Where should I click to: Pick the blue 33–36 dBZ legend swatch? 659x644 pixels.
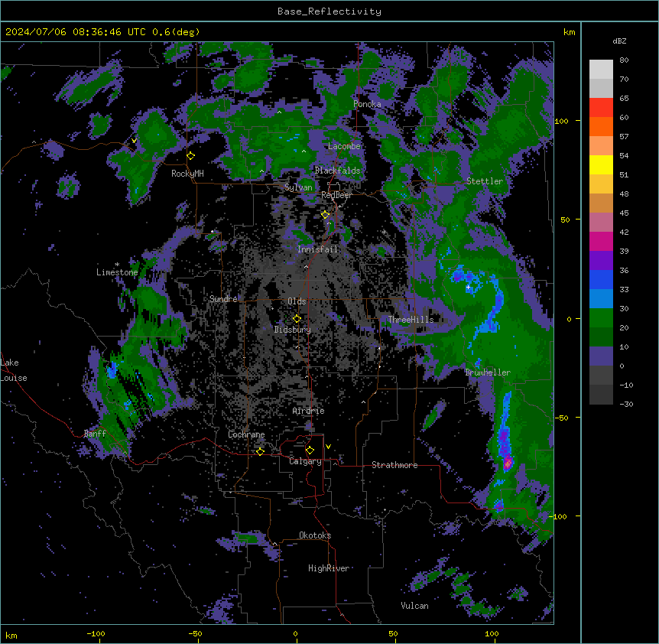tap(601, 279)
